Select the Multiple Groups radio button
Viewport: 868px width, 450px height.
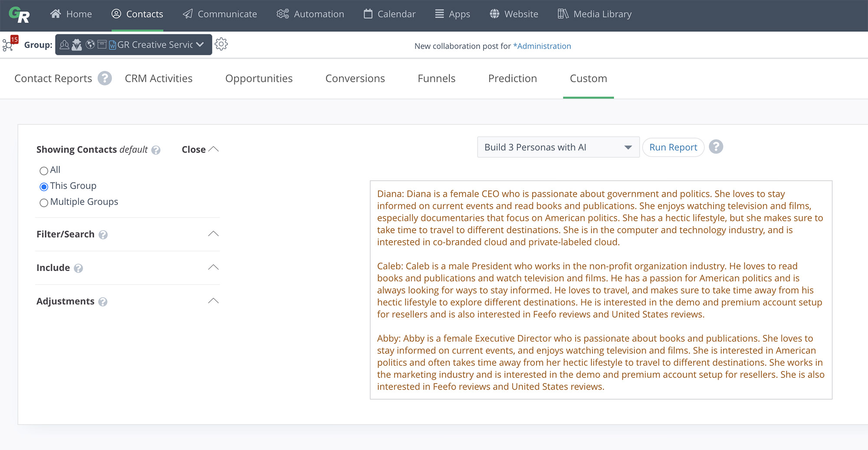click(x=44, y=203)
